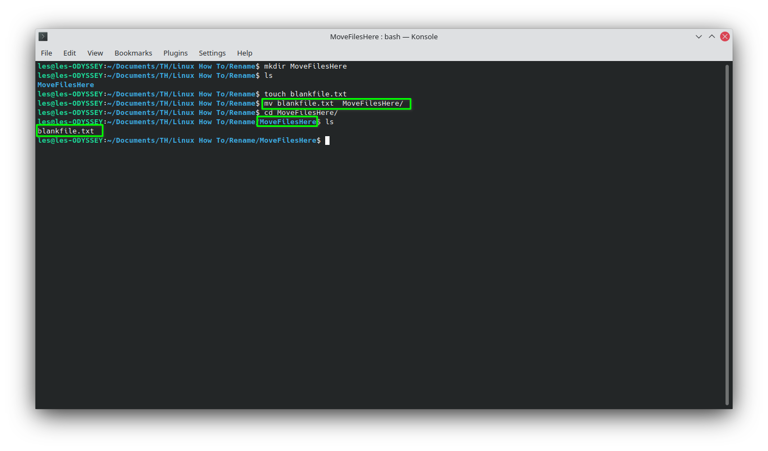The image size is (768, 451).
Task: Click the 'cd MoveFilesHere/' command text
Action: 301,113
